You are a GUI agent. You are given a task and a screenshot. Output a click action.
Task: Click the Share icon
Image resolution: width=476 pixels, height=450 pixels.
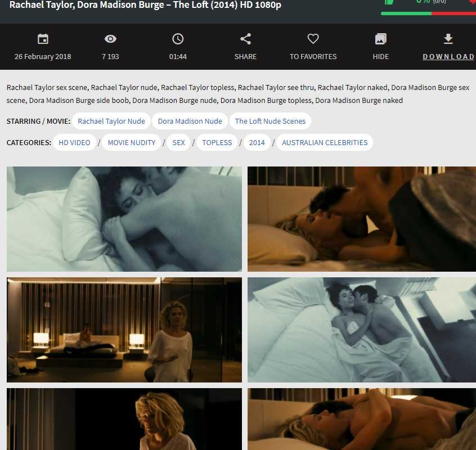[x=245, y=39]
